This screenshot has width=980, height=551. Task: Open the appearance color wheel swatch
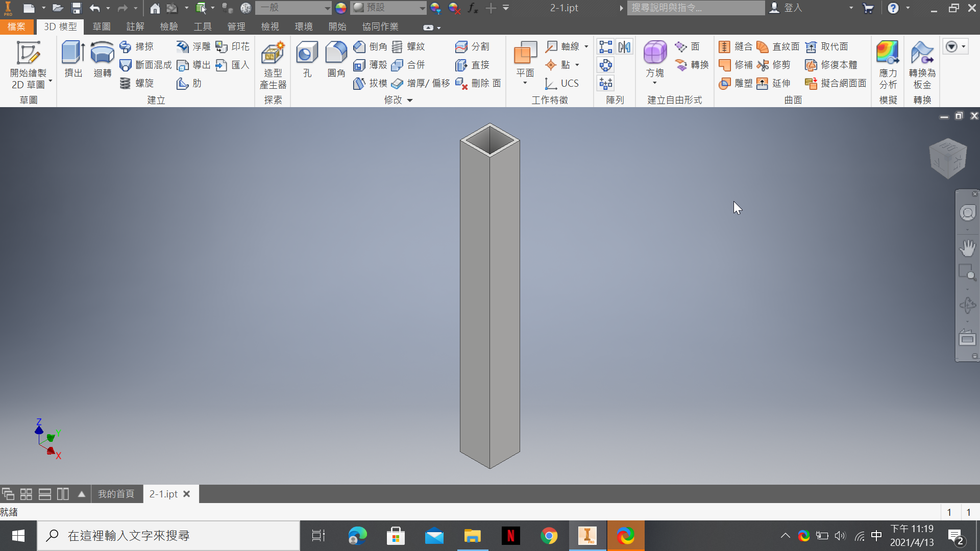click(341, 8)
